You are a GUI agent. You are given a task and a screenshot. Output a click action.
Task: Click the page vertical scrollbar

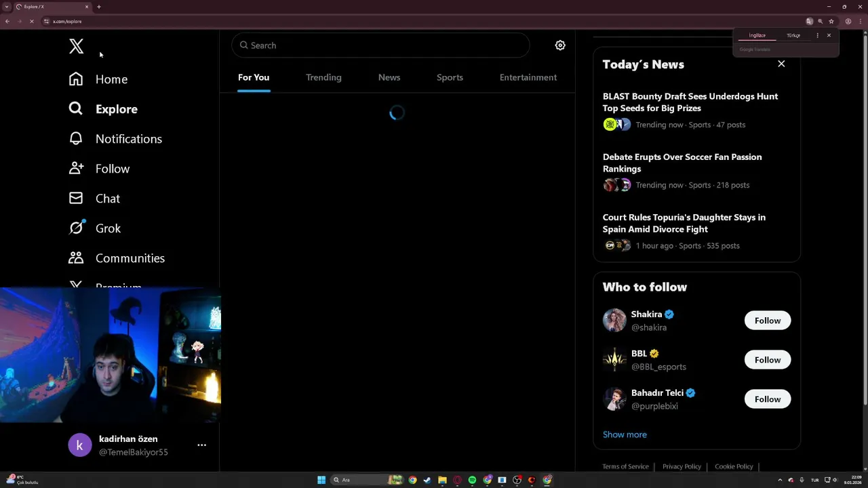tap(865, 220)
